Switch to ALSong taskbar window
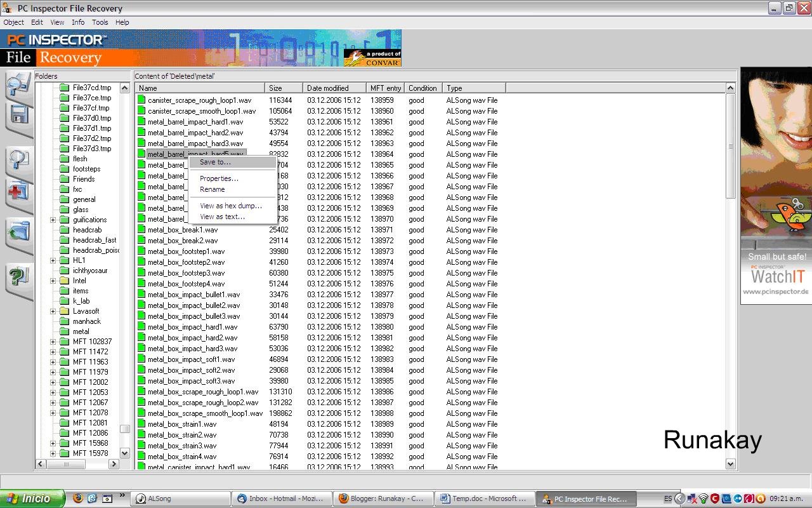Viewport: 812px width, 508px height. pyautogui.click(x=181, y=499)
